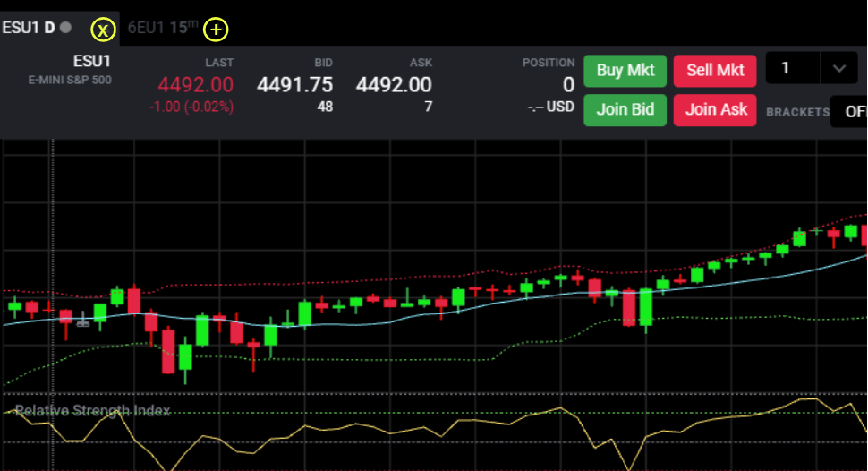Toggle the Brackets OFF switch
Image resolution: width=868 pixels, height=471 pixels.
[849, 111]
